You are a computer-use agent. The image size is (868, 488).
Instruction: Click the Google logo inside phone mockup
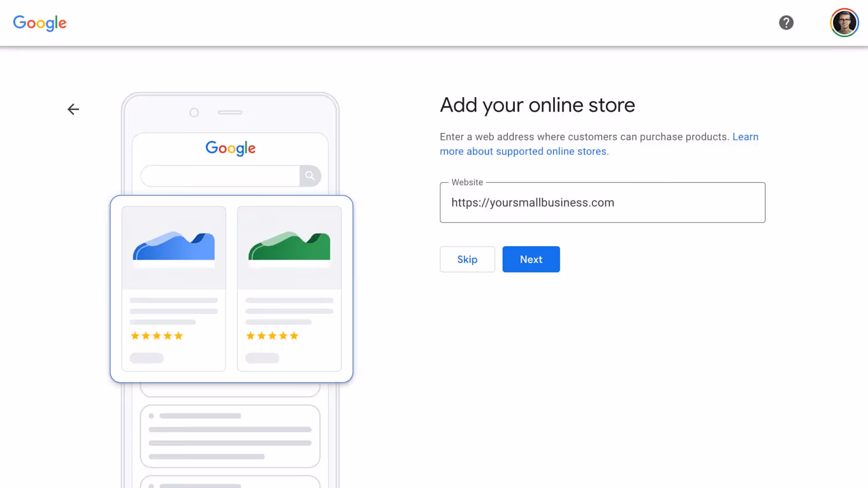click(230, 148)
